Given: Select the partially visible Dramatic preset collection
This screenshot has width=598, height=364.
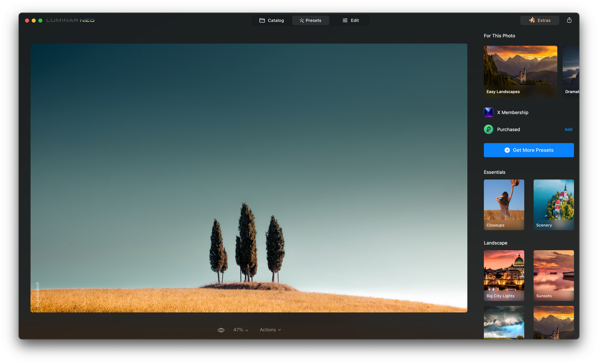Looking at the screenshot, I should click(571, 71).
